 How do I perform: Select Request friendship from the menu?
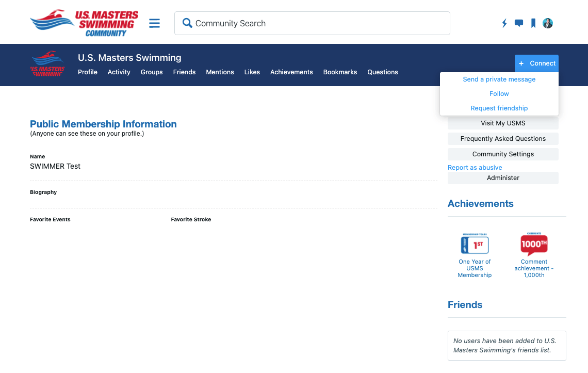click(499, 108)
